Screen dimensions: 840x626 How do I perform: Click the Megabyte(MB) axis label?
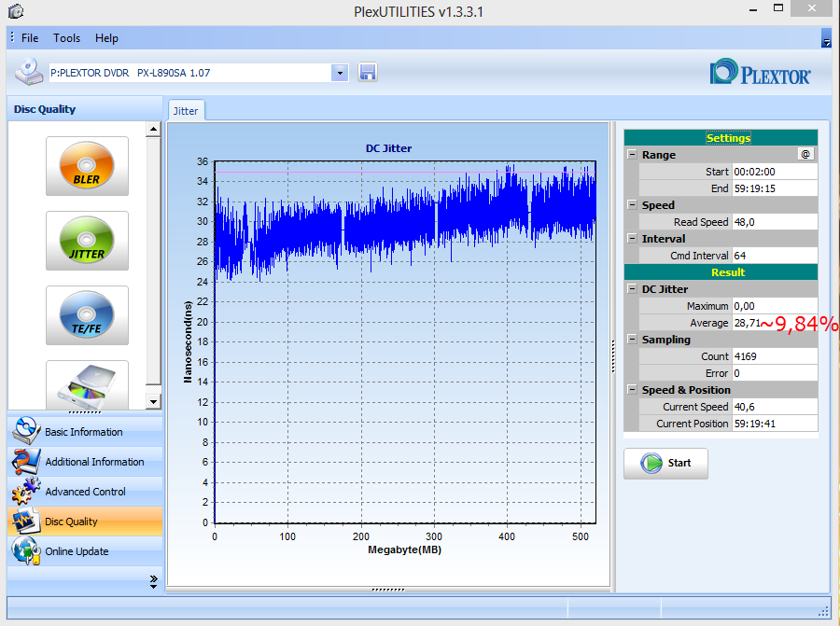404,549
